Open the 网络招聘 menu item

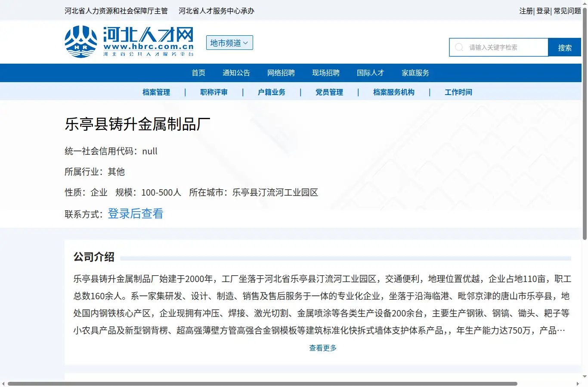[x=281, y=73]
